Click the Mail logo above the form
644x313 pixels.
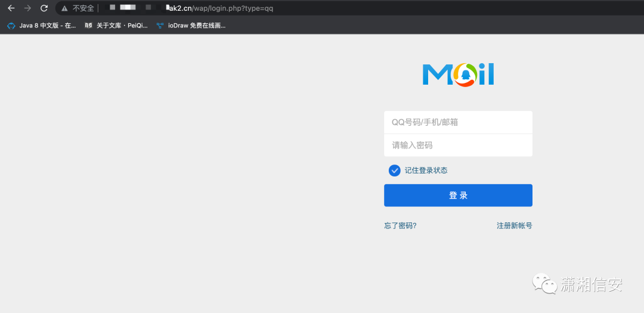(458, 75)
